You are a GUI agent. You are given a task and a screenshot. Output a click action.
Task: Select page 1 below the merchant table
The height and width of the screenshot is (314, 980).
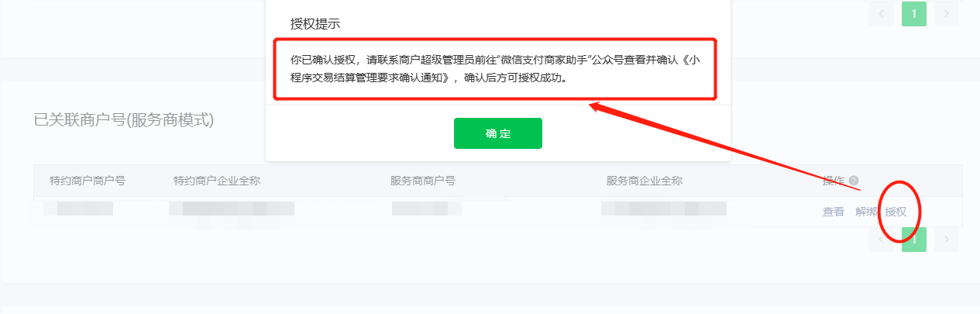pyautogui.click(x=914, y=240)
